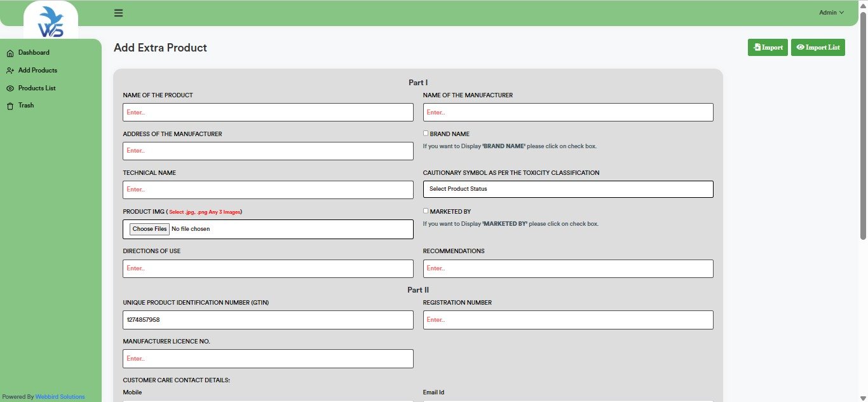Enable the BRAND NAME checkbox

pyautogui.click(x=426, y=134)
